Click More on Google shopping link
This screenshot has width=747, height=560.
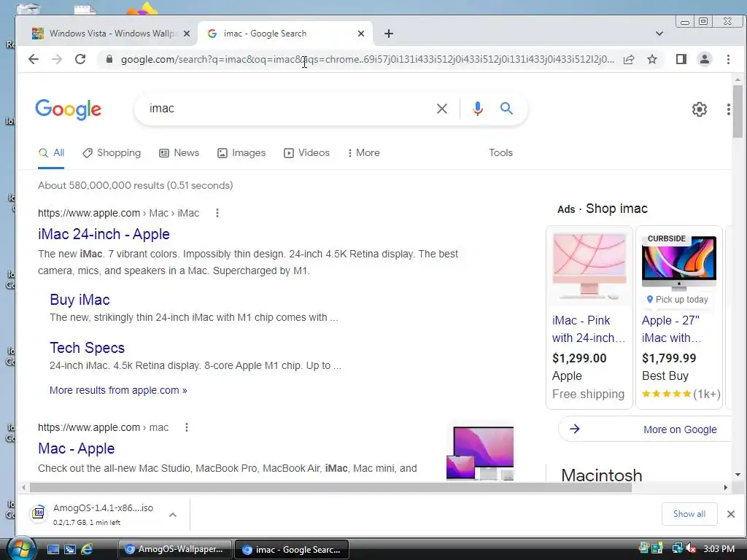coord(680,429)
